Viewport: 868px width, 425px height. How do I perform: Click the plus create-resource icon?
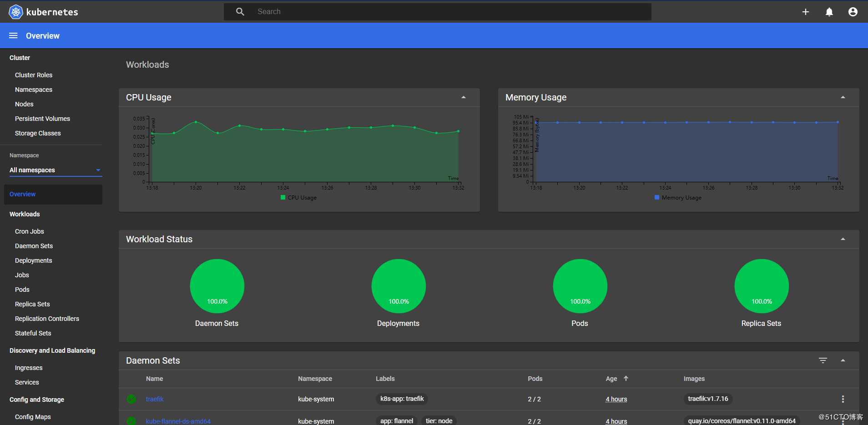click(805, 12)
